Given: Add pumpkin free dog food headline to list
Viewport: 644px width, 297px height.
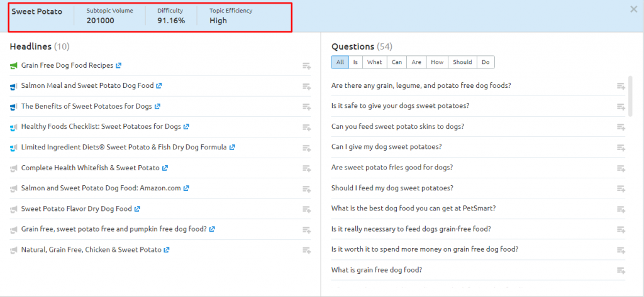Looking at the screenshot, I should [306, 230].
